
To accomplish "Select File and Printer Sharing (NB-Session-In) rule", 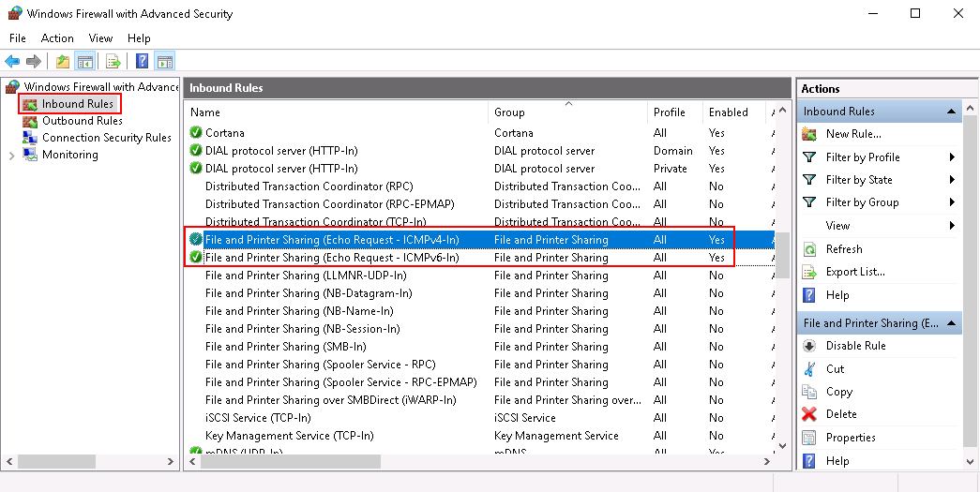I will click(481, 329).
